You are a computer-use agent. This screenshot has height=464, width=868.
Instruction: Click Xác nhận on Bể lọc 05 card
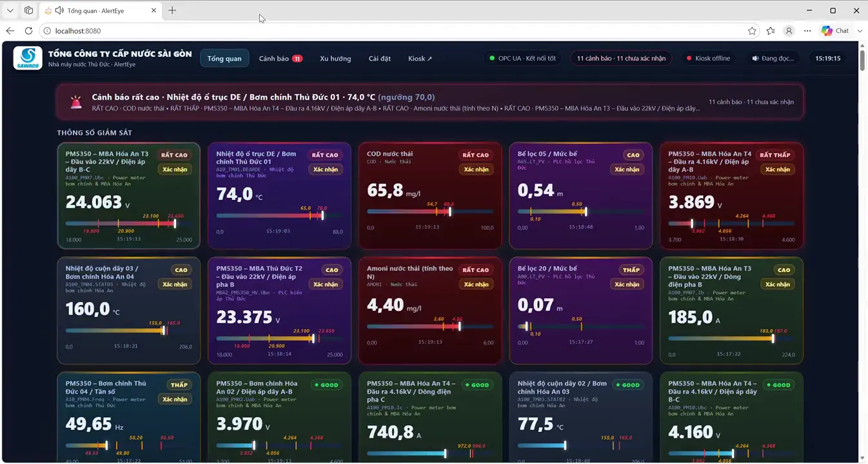(627, 169)
